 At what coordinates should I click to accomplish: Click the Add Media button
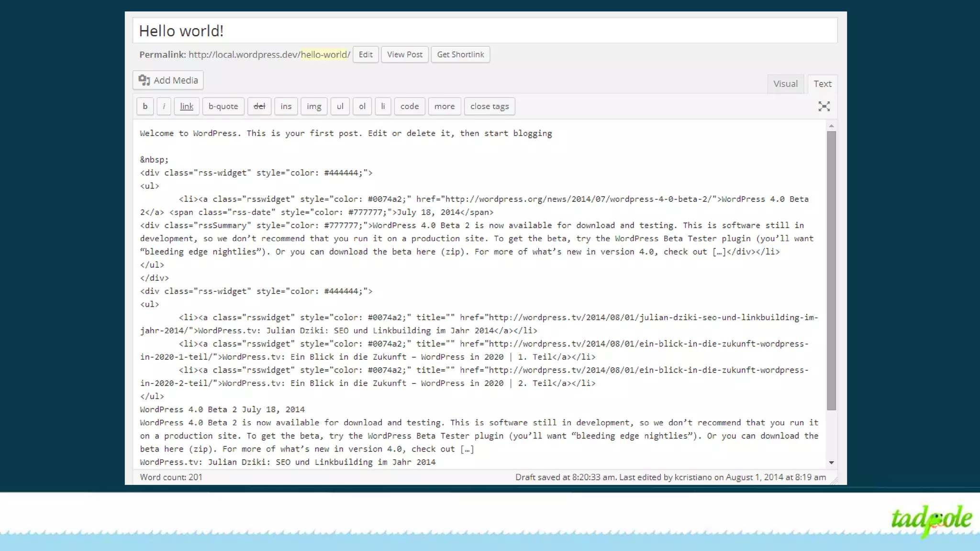168,80
